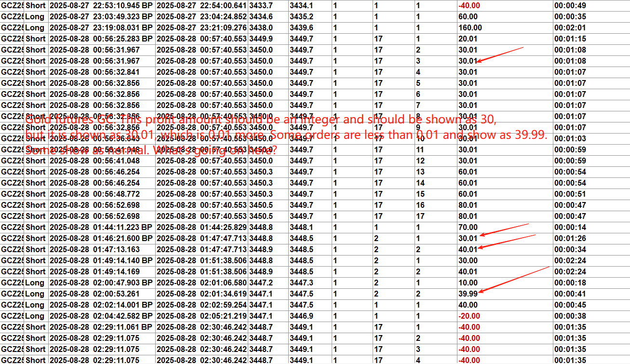This screenshot has height=364, width=630.
Task: Click the duration 00:00:34 cell
Action: (x=591, y=249)
